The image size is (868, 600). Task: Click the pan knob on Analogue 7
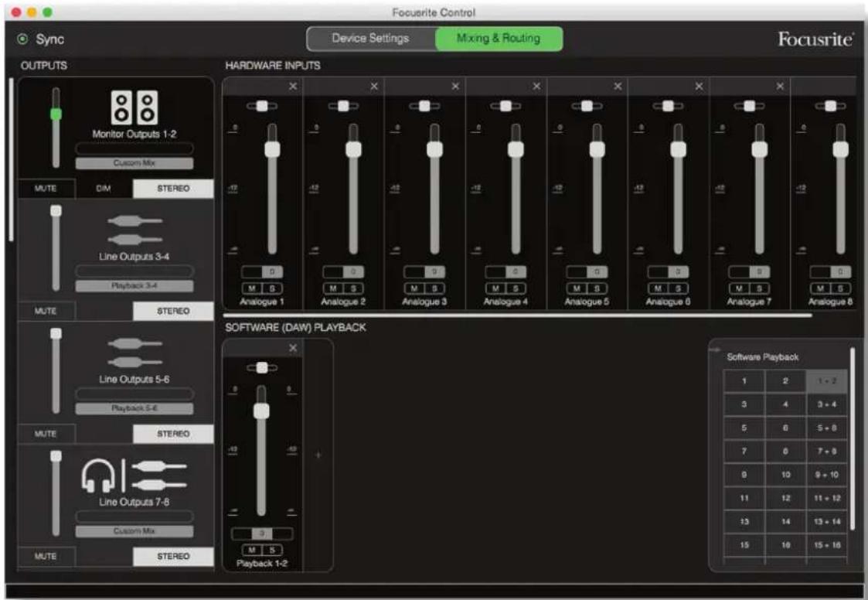pyautogui.click(x=750, y=106)
